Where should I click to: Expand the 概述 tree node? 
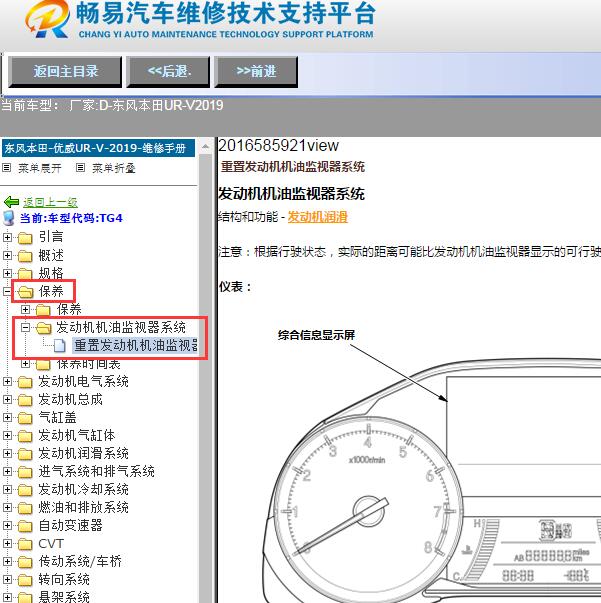point(7,255)
